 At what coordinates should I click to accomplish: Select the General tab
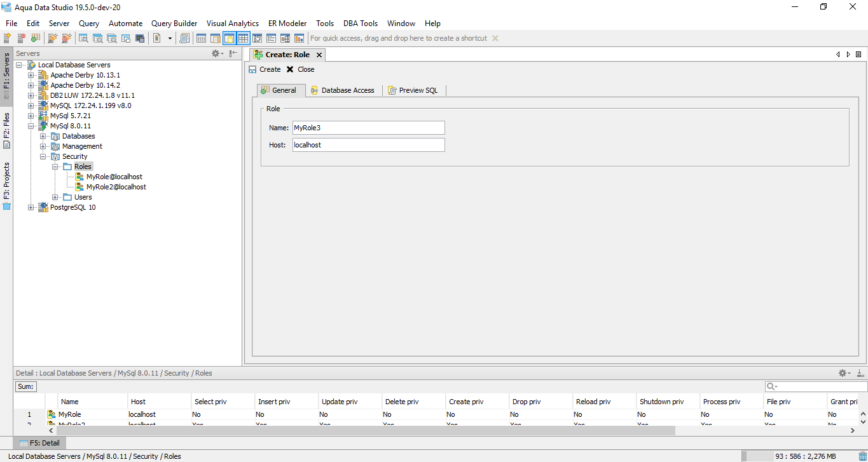281,90
